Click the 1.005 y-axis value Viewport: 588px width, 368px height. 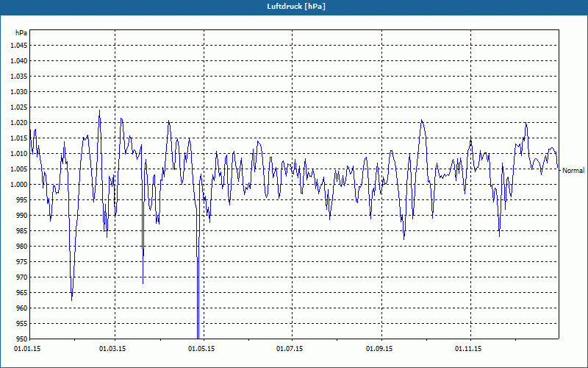coord(19,169)
